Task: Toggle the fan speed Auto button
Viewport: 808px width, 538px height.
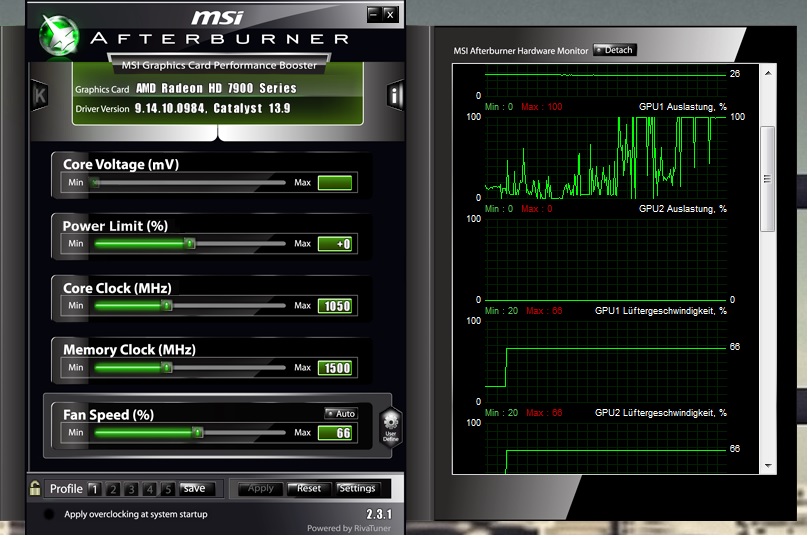Action: (x=341, y=413)
